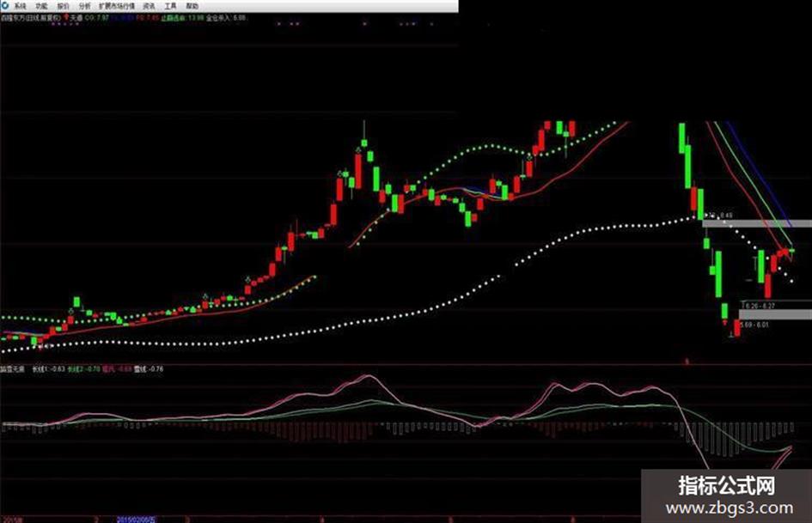Click the green 止赢逃命 indicator label
The image size is (812, 523).
(182, 18)
